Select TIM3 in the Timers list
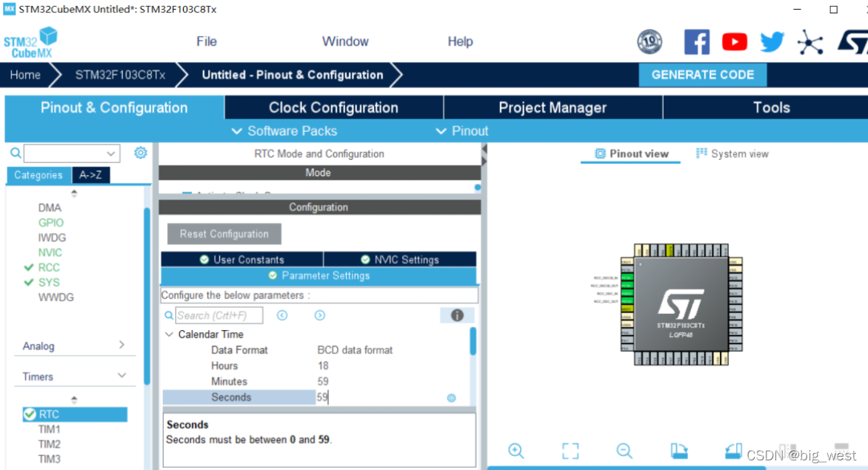 pyautogui.click(x=50, y=459)
